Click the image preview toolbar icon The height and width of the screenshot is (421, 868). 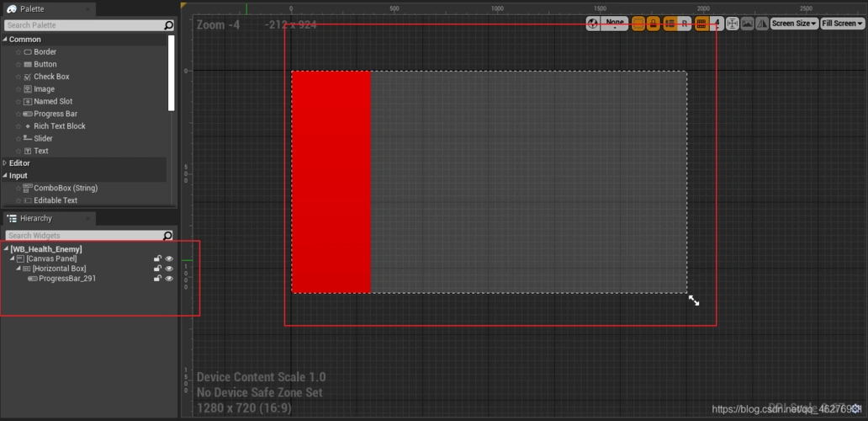[x=748, y=24]
